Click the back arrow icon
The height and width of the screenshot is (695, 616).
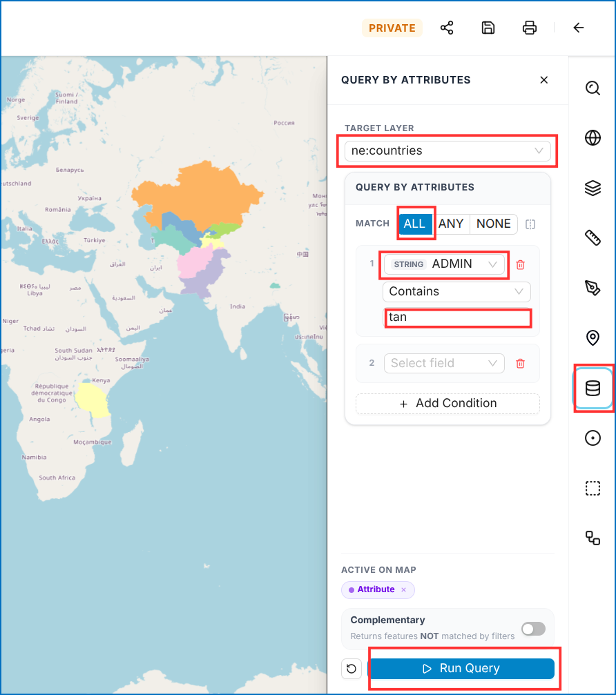coord(578,28)
